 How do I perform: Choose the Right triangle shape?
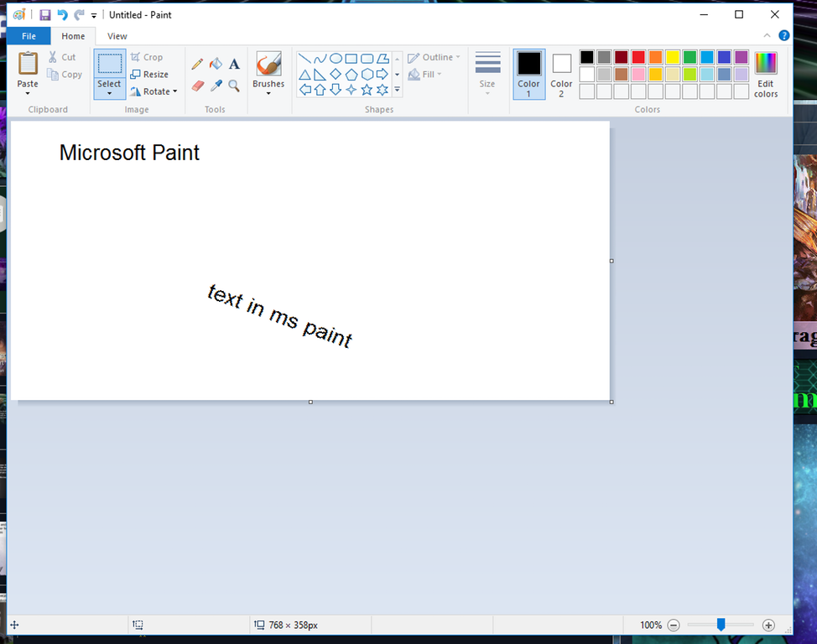[320, 74]
